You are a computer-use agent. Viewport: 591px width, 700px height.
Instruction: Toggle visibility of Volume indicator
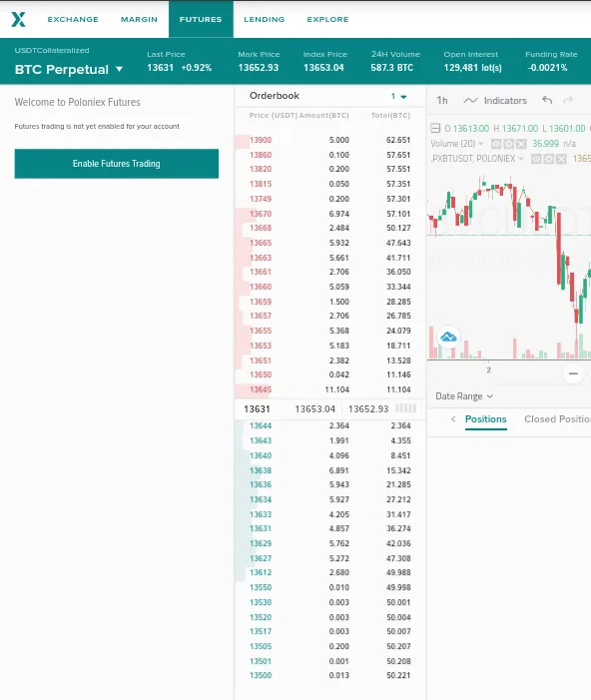pos(496,144)
